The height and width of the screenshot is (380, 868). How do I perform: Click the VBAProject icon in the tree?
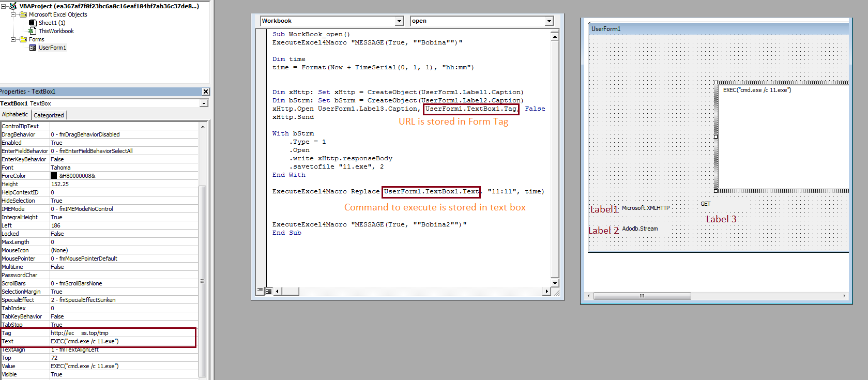point(13,6)
